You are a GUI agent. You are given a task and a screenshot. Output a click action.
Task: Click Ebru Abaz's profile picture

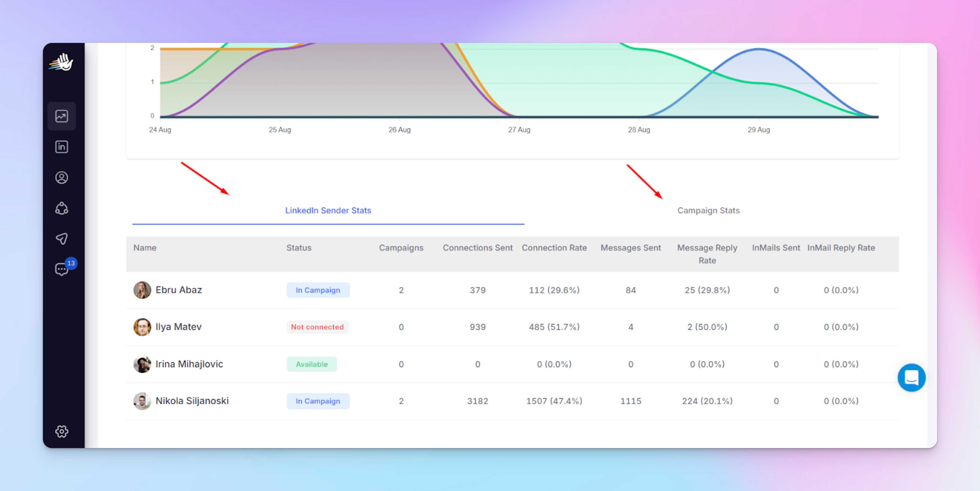point(142,290)
